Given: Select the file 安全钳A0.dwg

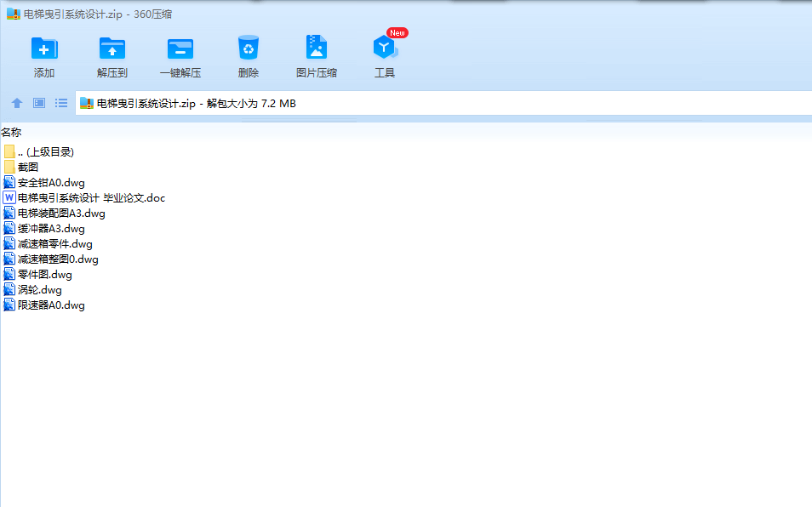Looking at the screenshot, I should point(51,183).
